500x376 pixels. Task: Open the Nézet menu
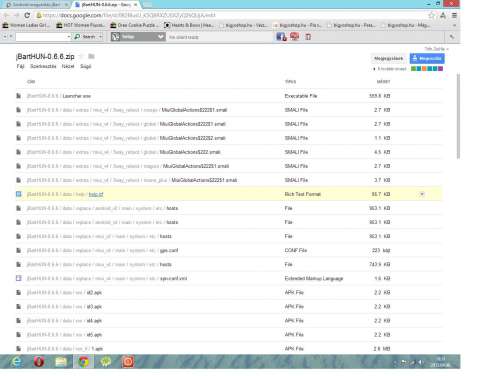[x=68, y=66]
